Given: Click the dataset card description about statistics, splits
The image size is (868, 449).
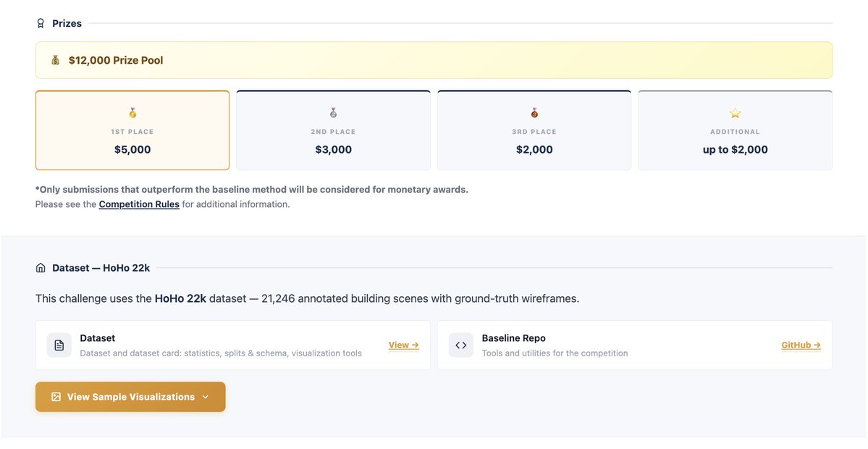Looking at the screenshot, I should [221, 353].
